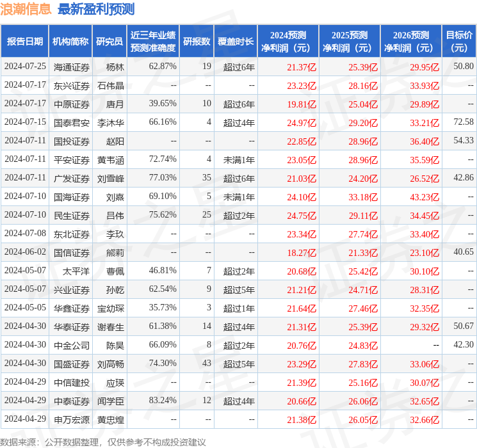This screenshot has height=448, width=477.
Task: Click 未满1年 in 平安证券 row
Action: tap(239, 160)
